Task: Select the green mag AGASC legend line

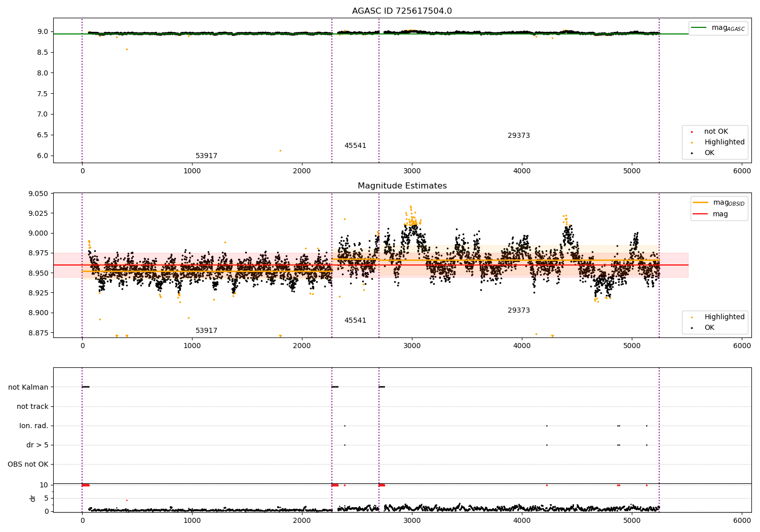Action: tap(699, 28)
